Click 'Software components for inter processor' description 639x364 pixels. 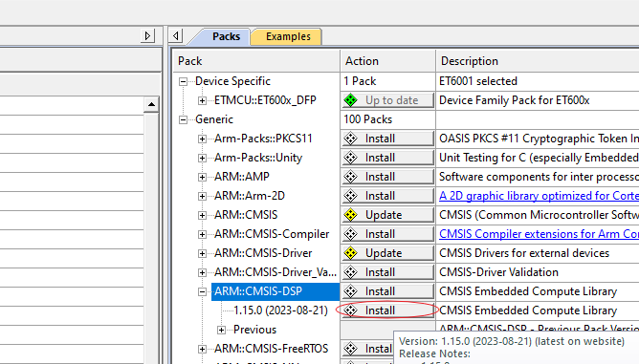(539, 177)
